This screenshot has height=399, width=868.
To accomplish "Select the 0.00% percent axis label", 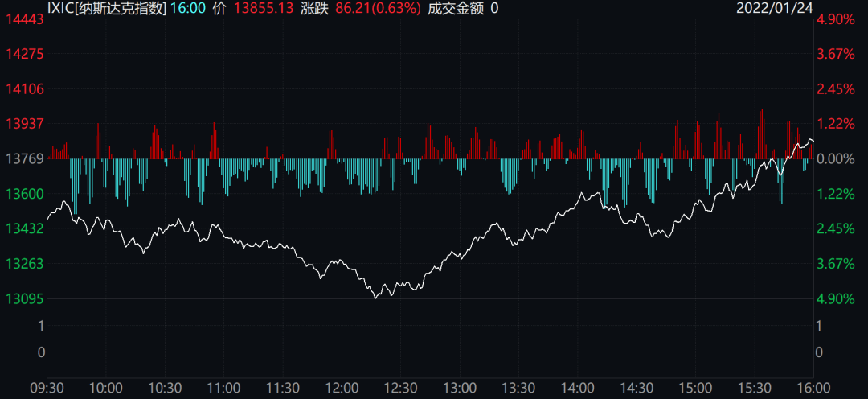I will [836, 158].
